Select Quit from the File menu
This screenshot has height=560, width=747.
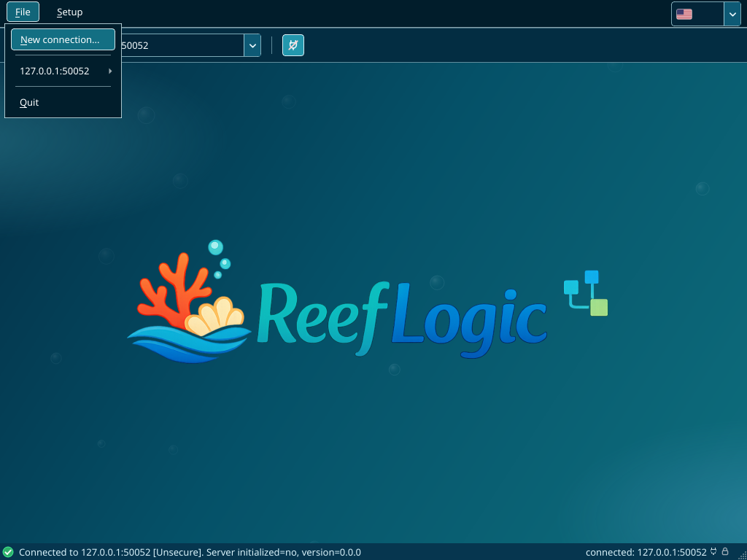[x=63, y=102]
